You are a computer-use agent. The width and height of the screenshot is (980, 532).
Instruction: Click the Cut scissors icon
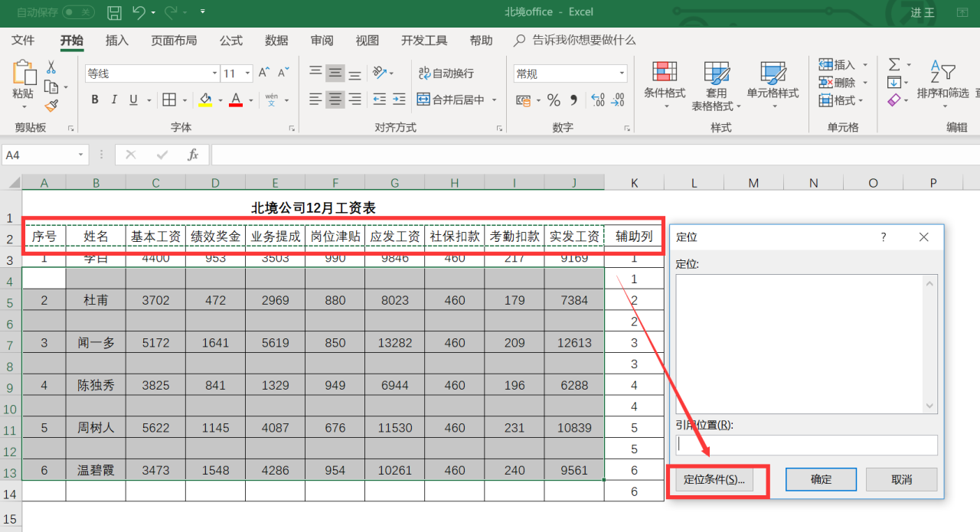pos(51,67)
